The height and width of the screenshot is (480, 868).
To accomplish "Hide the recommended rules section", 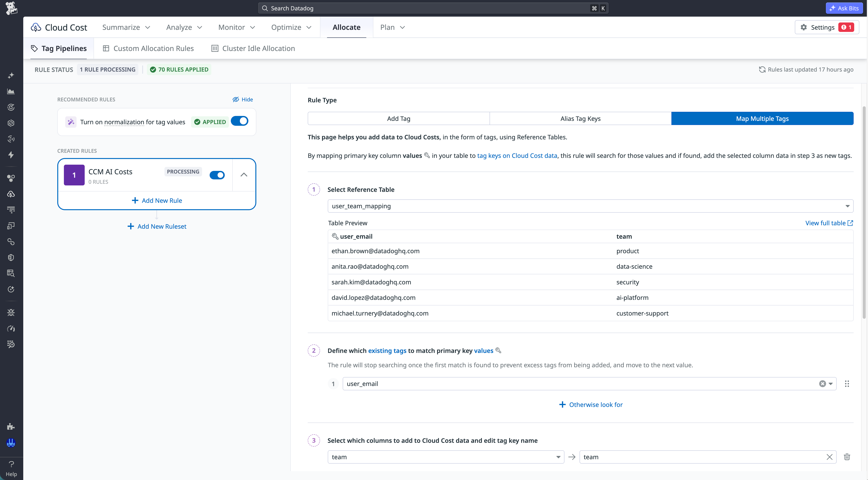I will click(x=243, y=99).
